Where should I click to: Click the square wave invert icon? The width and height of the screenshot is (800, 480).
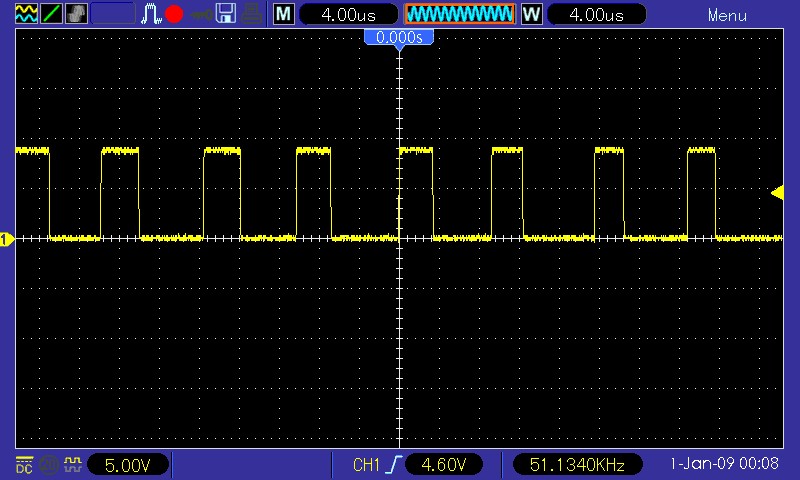pos(72,464)
